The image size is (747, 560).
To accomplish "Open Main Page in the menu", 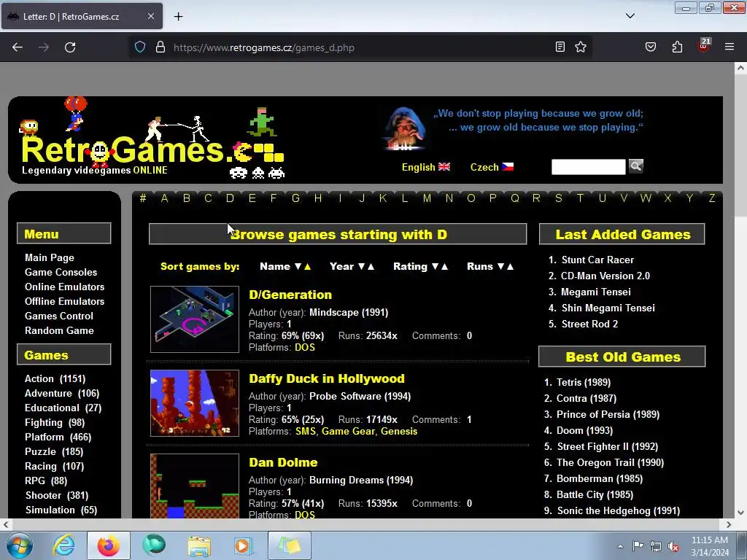I will [50, 257].
